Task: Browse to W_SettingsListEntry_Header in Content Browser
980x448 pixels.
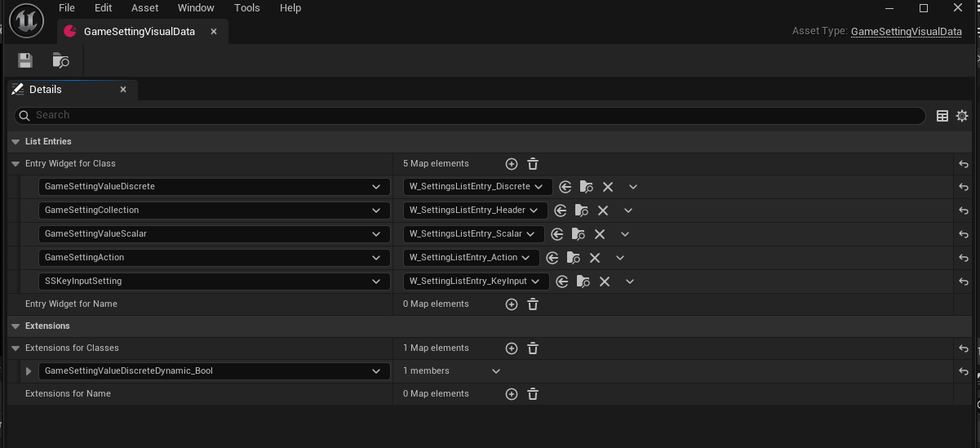Action: coord(582,211)
